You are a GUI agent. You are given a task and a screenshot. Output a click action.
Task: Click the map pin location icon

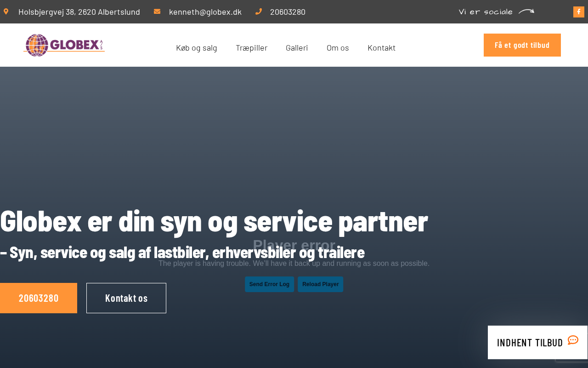click(x=6, y=11)
